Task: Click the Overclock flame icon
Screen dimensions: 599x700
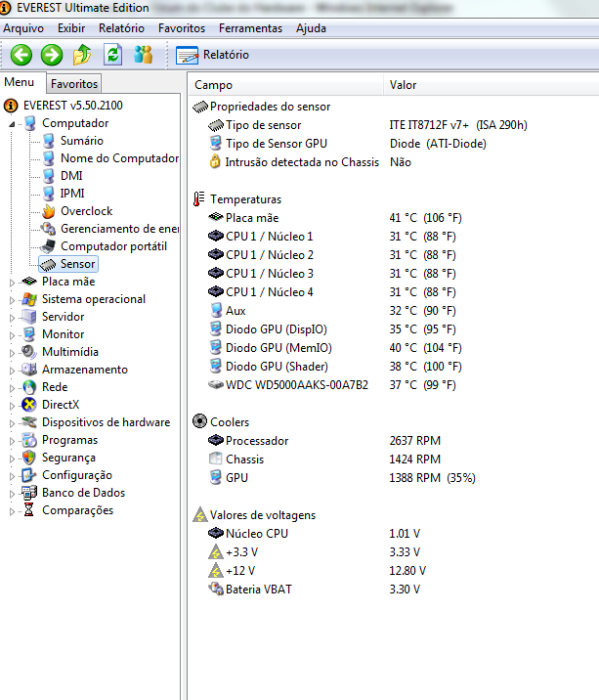Action: 49,211
